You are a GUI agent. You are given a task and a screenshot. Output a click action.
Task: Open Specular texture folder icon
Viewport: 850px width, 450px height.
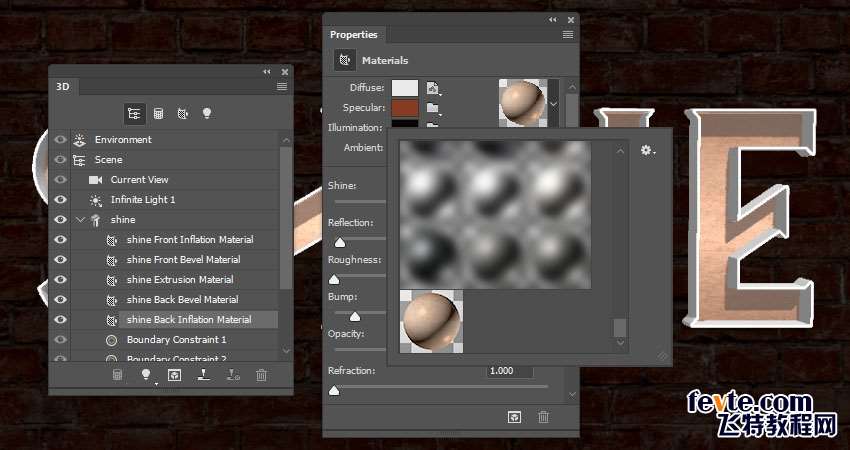433,108
